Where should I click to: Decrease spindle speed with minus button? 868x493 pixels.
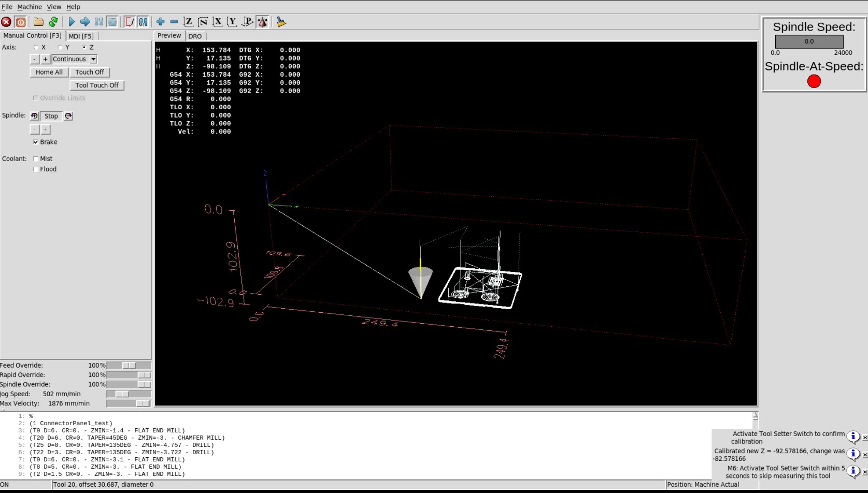35,129
